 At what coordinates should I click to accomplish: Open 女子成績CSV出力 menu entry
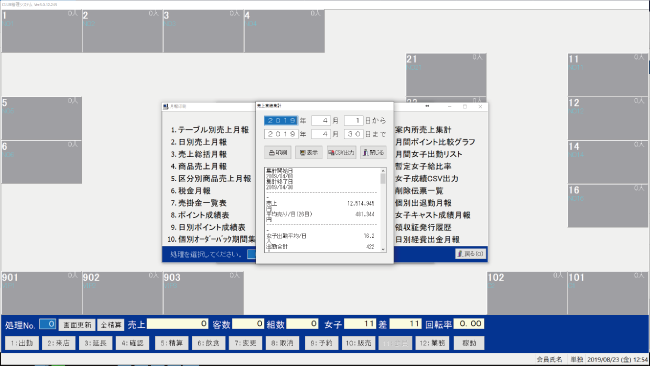tap(427, 179)
